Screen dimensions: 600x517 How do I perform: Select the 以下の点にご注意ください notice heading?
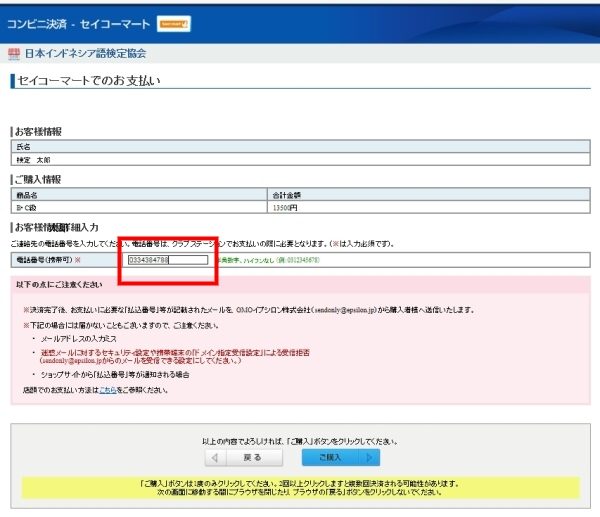tap(59, 285)
